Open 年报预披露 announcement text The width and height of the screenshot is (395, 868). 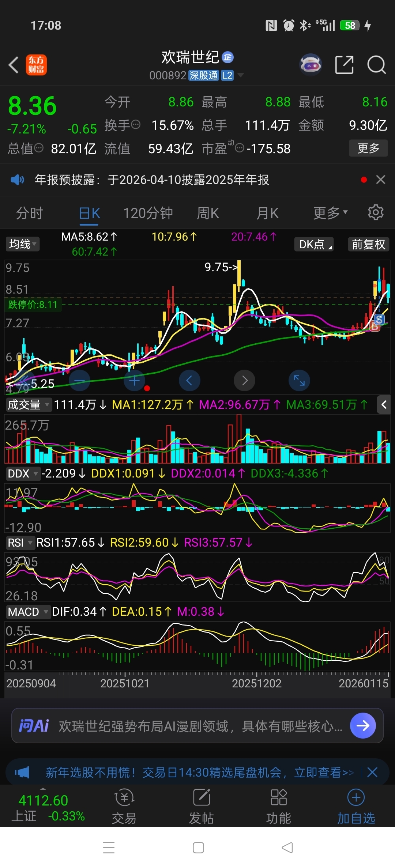pos(152,180)
